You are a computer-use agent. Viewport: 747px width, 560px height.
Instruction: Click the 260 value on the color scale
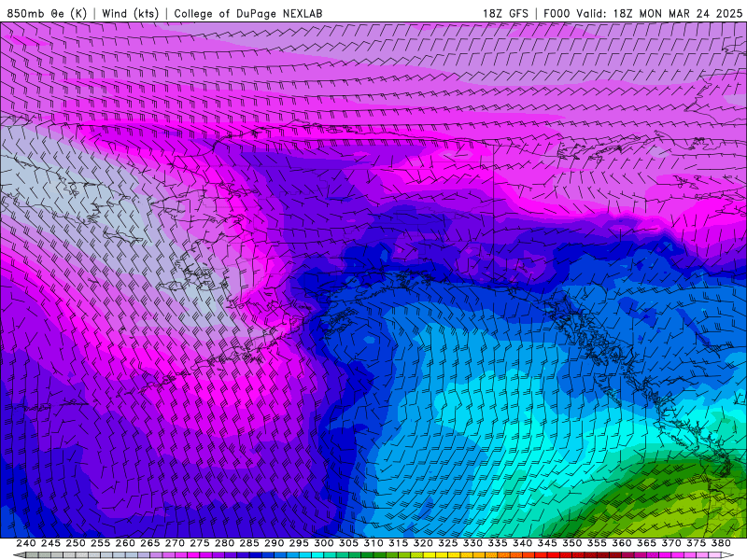tap(125, 543)
